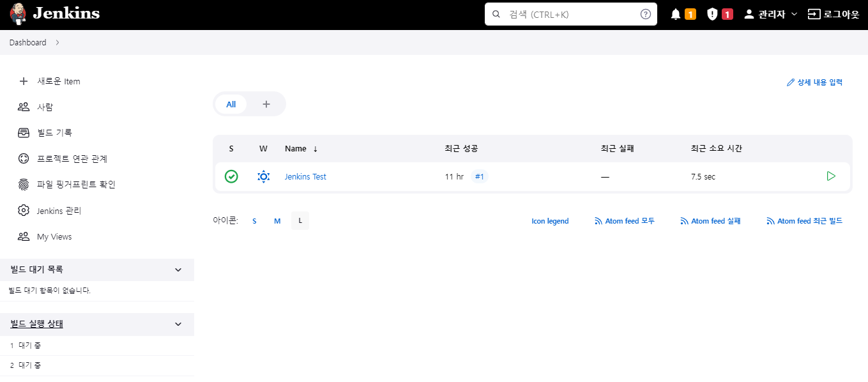The image size is (868, 382).
Task: Open notifications bell icon
Action: tap(676, 14)
